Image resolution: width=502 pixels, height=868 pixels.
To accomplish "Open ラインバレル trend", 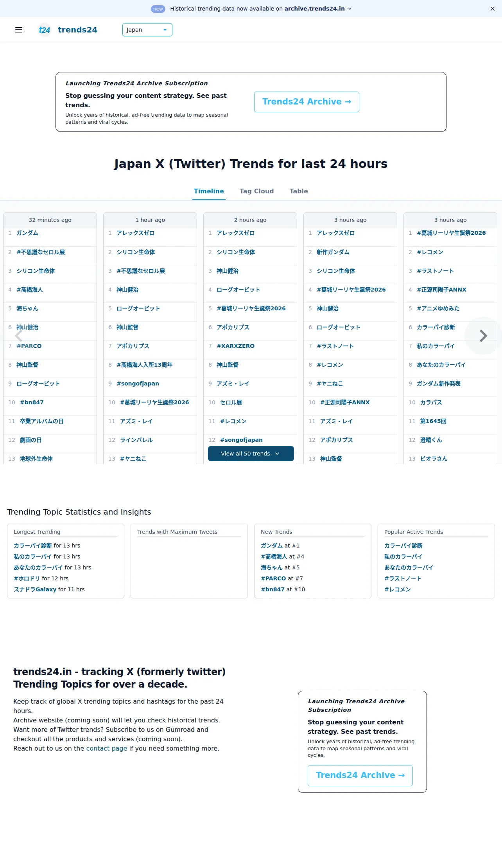I will [x=136, y=440].
